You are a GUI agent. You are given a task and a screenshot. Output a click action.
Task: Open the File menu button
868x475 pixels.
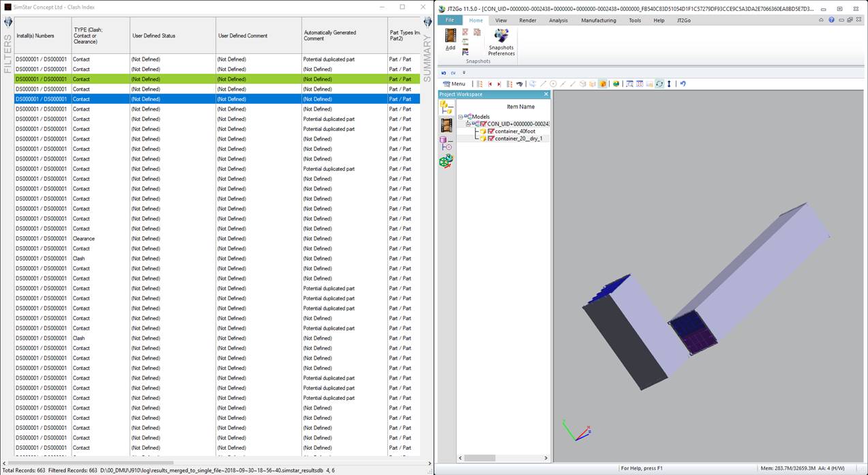point(449,20)
